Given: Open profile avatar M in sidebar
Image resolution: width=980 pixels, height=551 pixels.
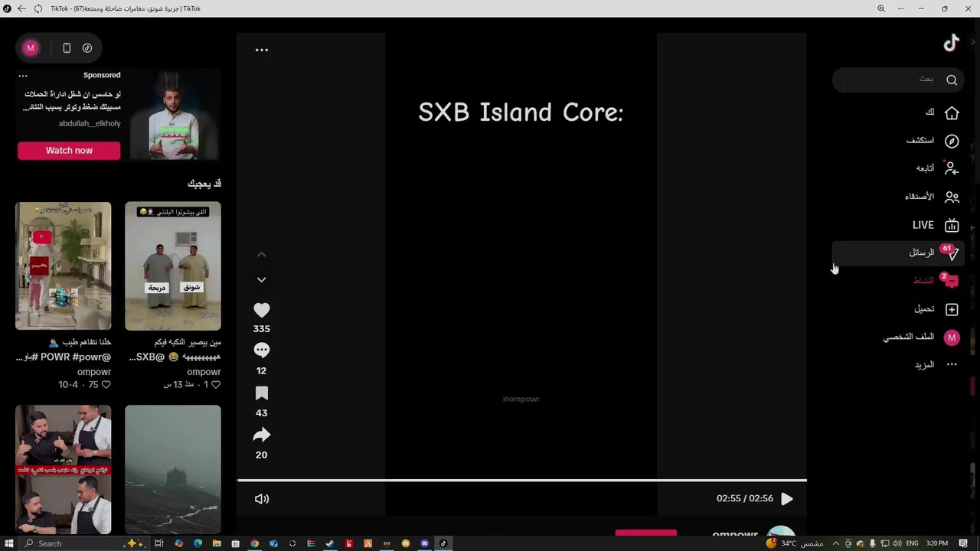Looking at the screenshot, I should point(952,337).
